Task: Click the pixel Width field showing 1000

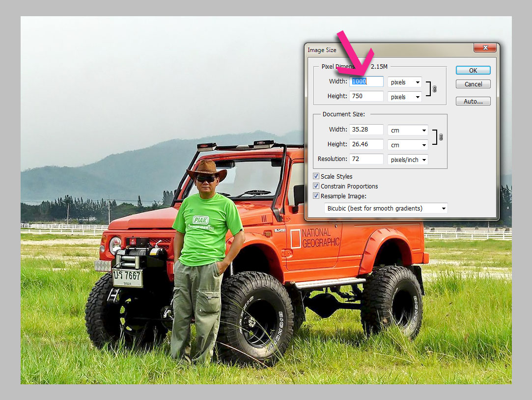Action: pyautogui.click(x=366, y=81)
